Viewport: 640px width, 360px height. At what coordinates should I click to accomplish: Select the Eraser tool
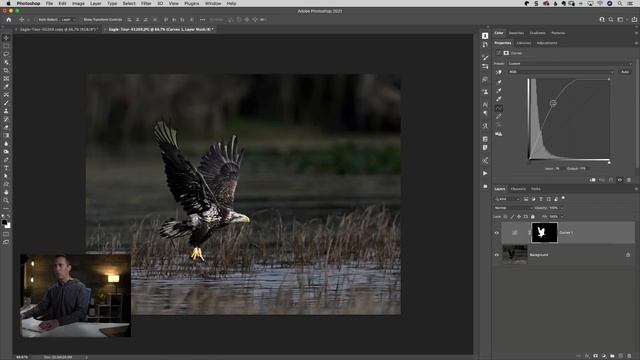[x=6, y=127]
